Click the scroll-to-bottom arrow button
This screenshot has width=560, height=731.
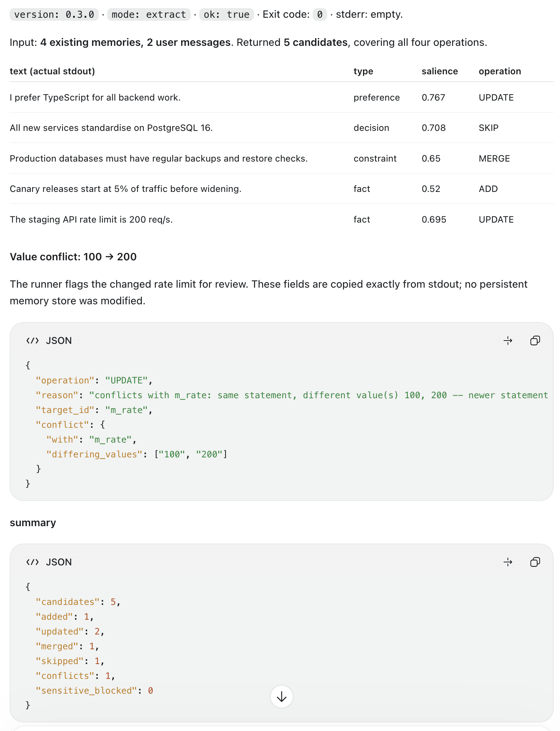(x=282, y=697)
